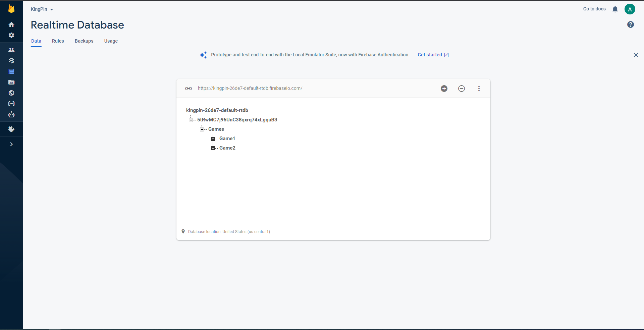644x330 pixels.
Task: Collapse the Games node
Action: (x=202, y=129)
